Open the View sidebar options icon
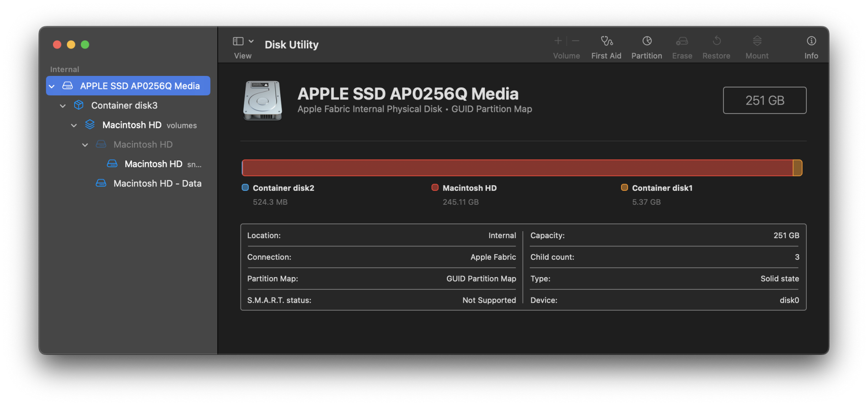Screen dimensions: 868x406 [x=238, y=41]
